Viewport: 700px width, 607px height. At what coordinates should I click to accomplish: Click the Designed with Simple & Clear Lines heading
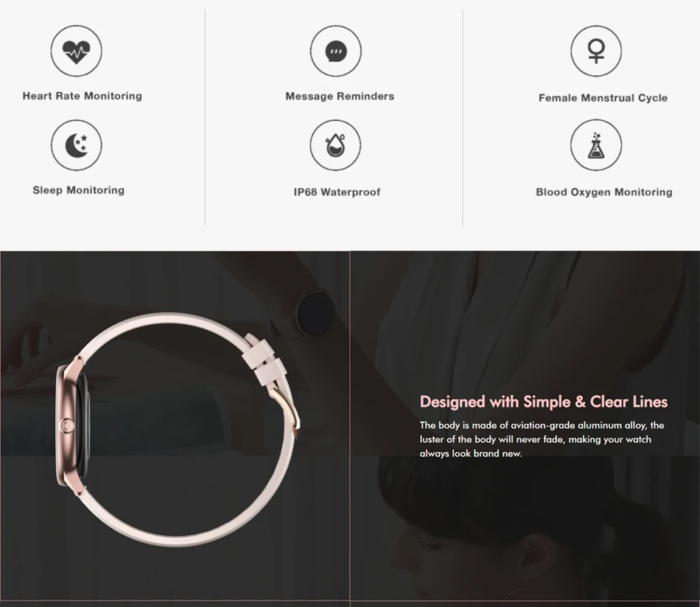[x=544, y=401]
